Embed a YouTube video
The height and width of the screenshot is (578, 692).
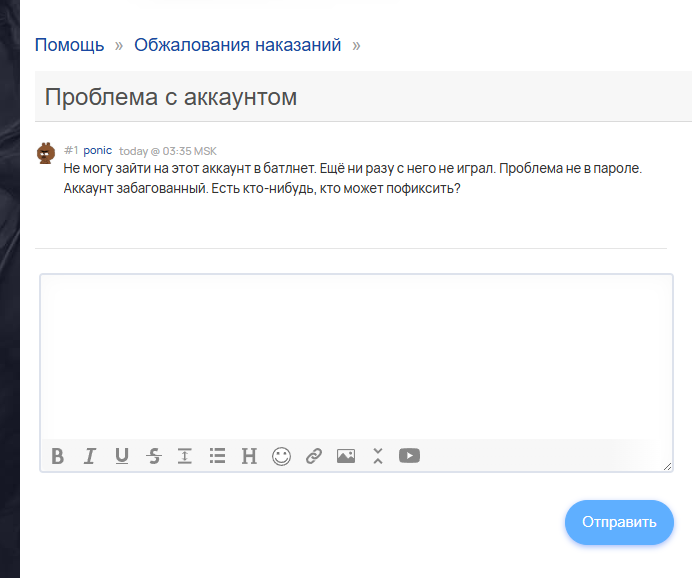pyautogui.click(x=410, y=456)
